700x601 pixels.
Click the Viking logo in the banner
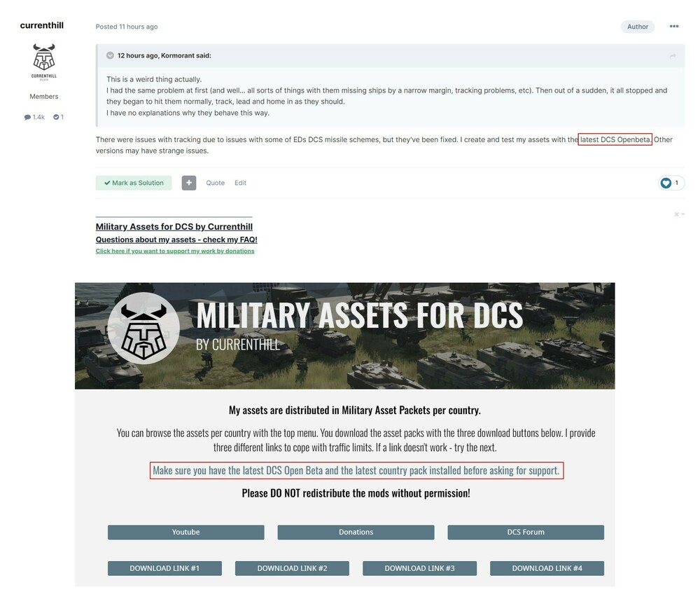[143, 329]
